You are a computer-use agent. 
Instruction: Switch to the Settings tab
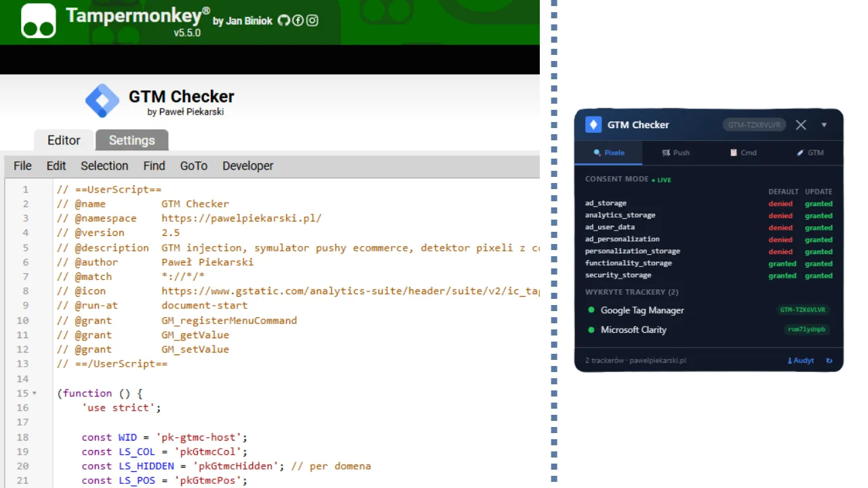[132, 140]
